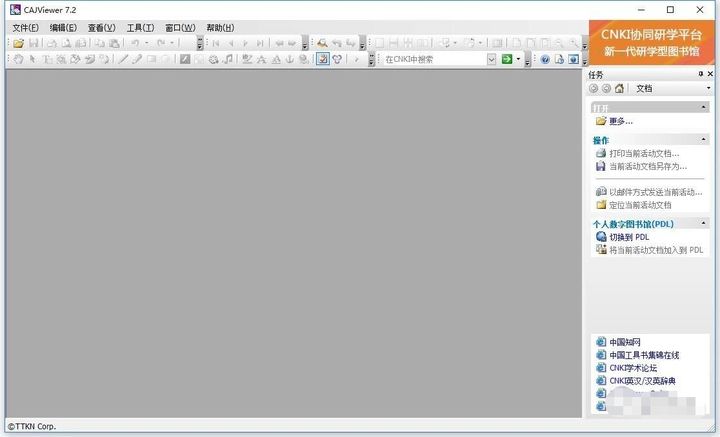This screenshot has height=437, width=720.
Task: Click 打印当前活动文档...
Action: point(644,153)
